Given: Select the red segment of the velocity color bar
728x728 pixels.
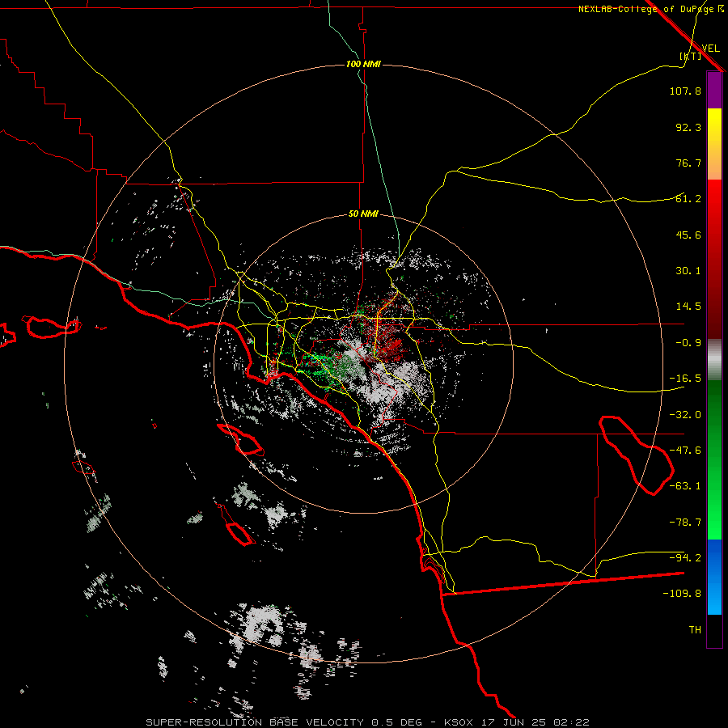Looking at the screenshot, I should pyautogui.click(x=714, y=259).
